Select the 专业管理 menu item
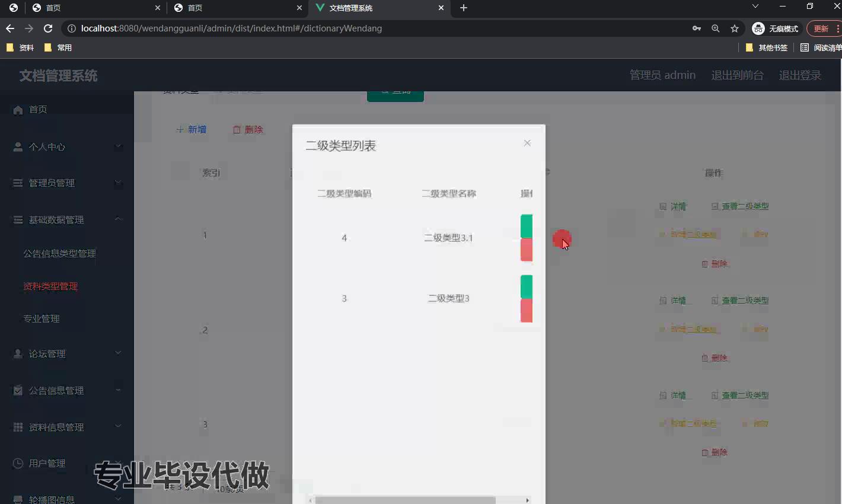 click(x=42, y=318)
